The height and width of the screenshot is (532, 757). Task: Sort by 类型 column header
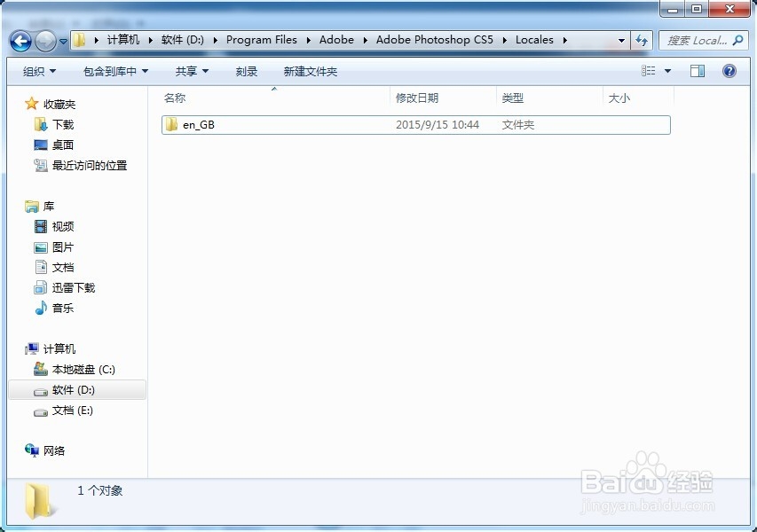pos(512,98)
